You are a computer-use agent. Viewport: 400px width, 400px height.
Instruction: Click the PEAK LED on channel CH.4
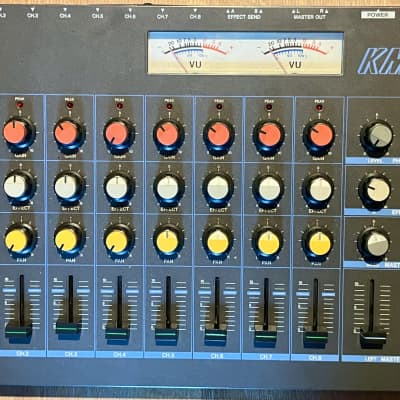point(120,106)
